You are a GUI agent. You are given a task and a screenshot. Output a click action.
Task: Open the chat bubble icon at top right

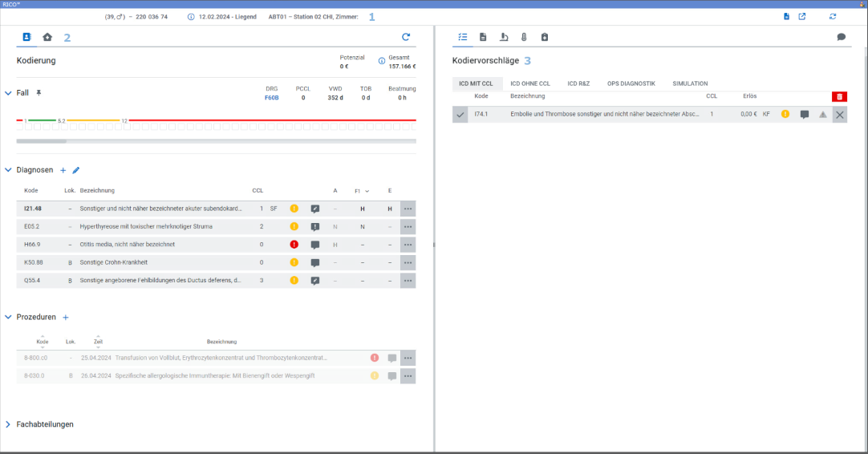(x=841, y=37)
